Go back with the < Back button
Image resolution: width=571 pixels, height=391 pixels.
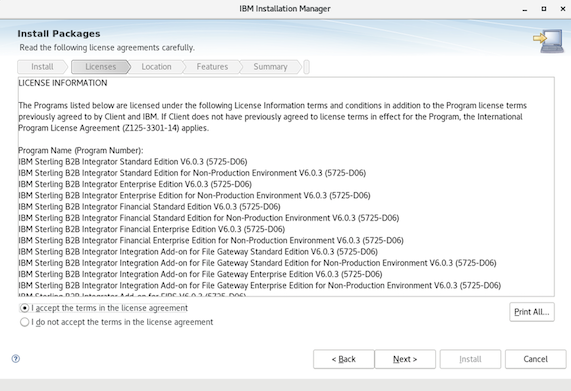[x=343, y=359]
